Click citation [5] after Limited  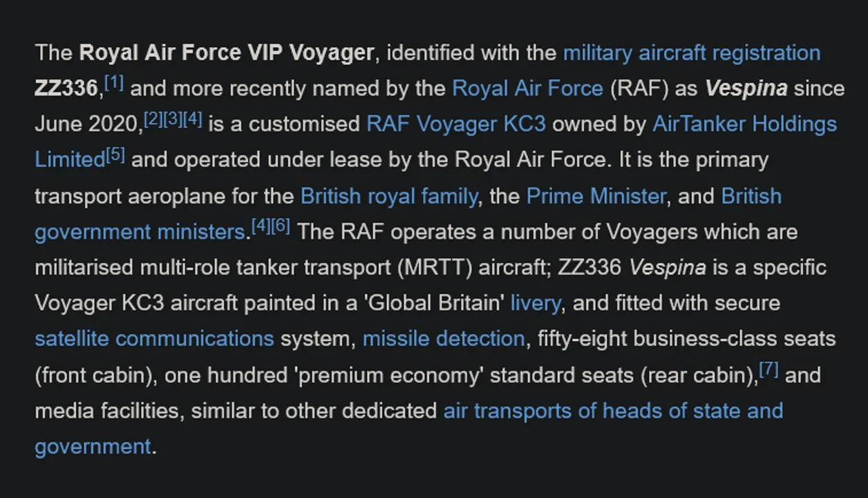coord(115,156)
